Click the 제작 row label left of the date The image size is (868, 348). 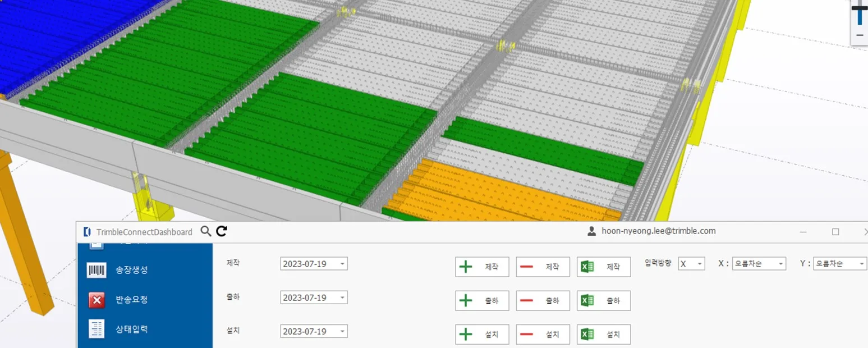(233, 263)
